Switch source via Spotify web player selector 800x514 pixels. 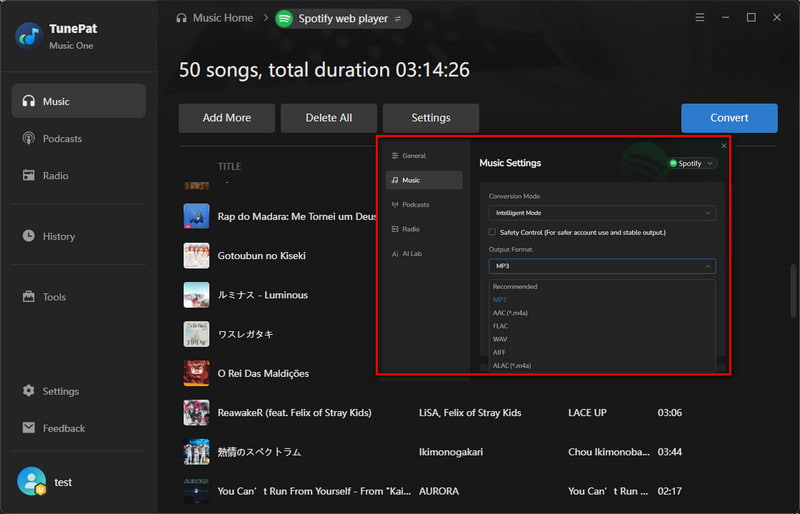pyautogui.click(x=343, y=19)
